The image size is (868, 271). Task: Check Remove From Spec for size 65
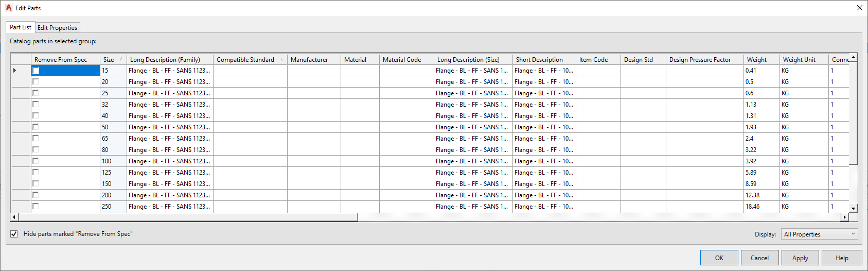tap(36, 138)
